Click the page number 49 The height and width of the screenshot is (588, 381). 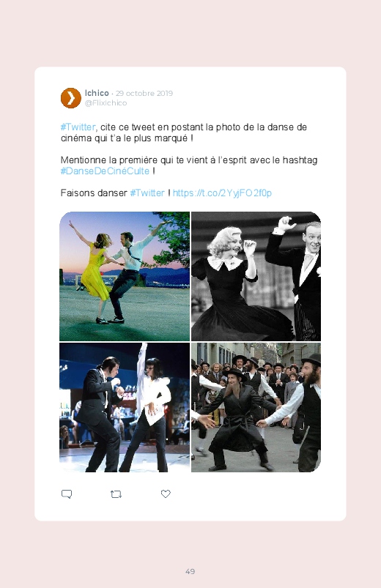(x=190, y=571)
